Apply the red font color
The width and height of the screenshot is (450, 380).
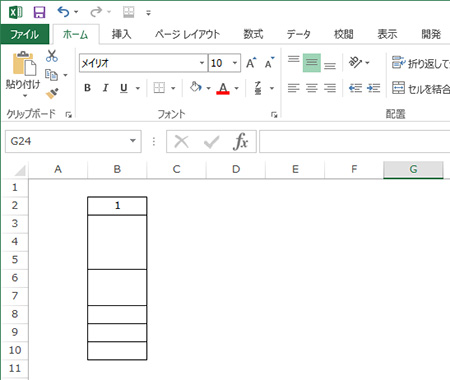coord(223,88)
